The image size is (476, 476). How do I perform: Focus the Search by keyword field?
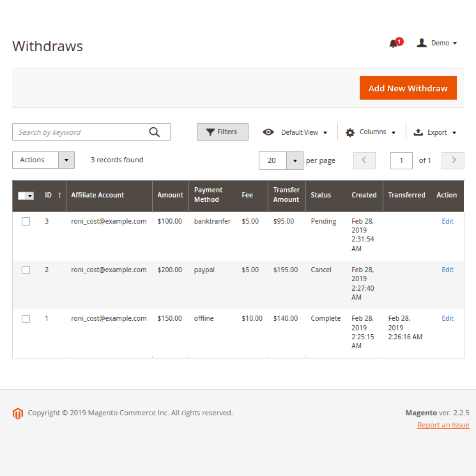tap(80, 132)
